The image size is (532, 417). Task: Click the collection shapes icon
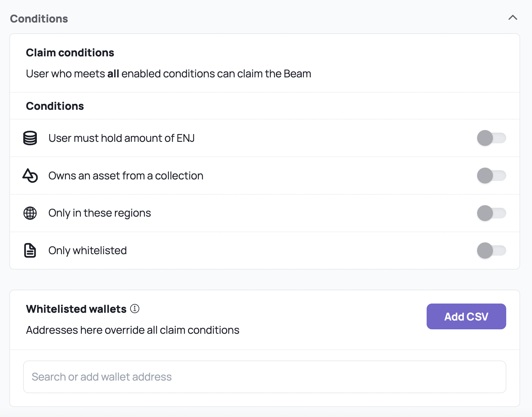(30, 176)
